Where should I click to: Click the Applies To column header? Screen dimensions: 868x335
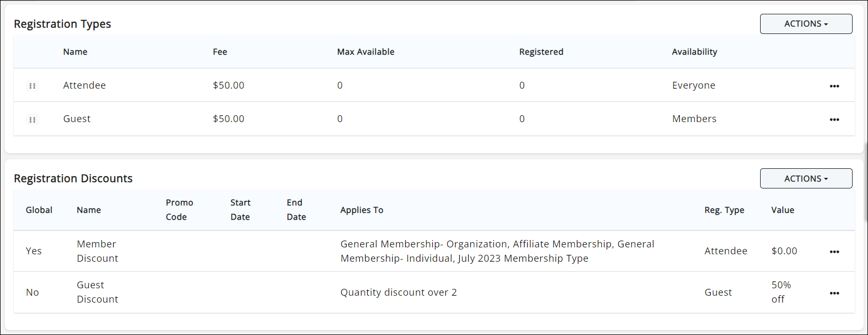click(x=361, y=210)
